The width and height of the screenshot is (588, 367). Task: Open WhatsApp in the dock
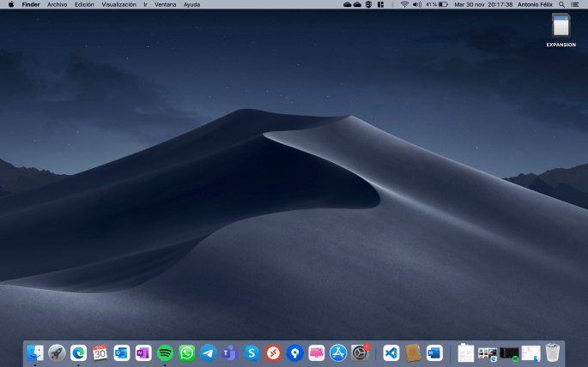click(186, 352)
